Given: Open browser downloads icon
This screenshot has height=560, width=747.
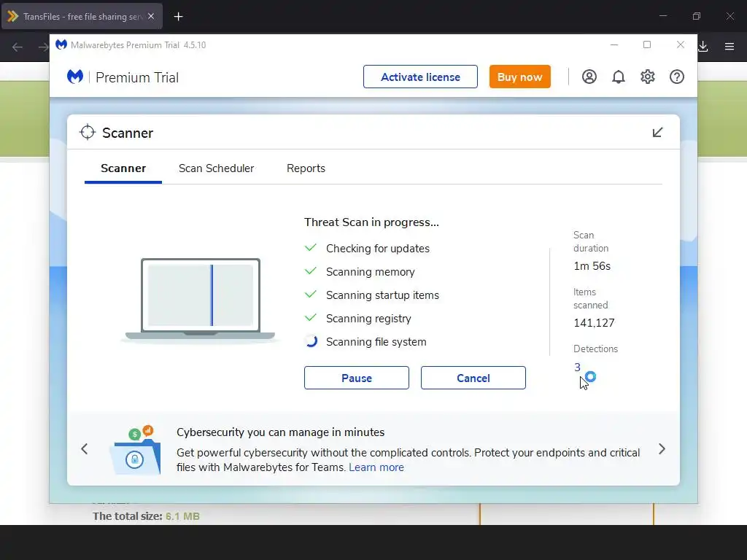Looking at the screenshot, I should [x=703, y=47].
